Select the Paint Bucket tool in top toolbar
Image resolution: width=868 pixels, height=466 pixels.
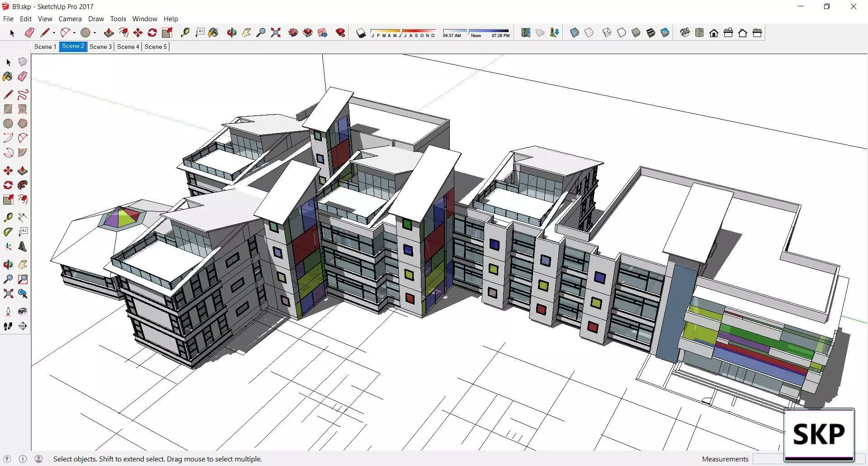213,33
